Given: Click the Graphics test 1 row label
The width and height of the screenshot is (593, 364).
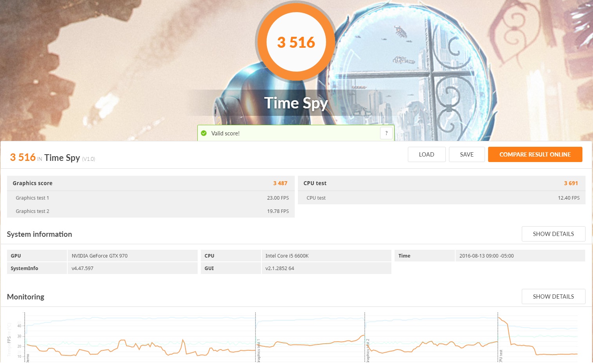Looking at the screenshot, I should coord(32,198).
